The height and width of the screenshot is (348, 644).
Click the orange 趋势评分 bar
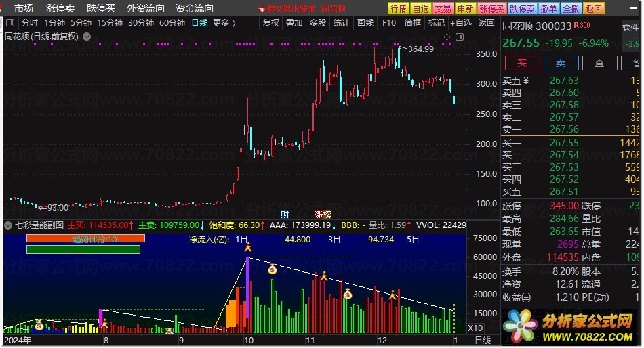coord(85,239)
